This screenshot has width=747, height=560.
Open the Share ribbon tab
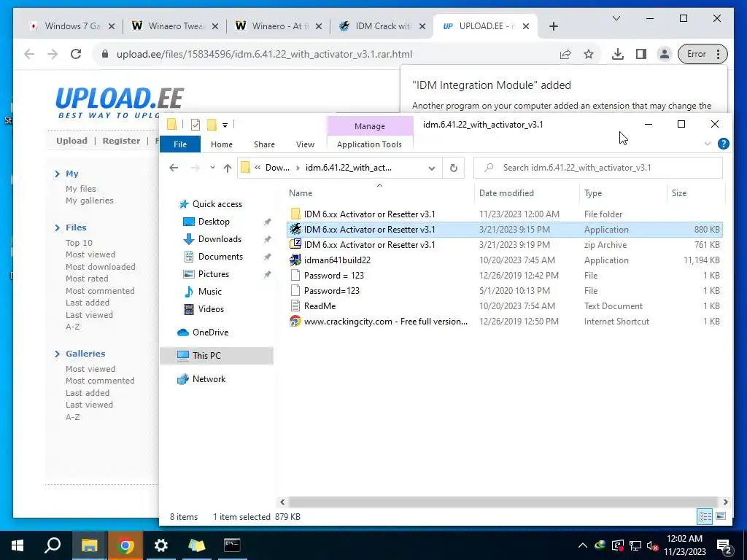pos(264,144)
